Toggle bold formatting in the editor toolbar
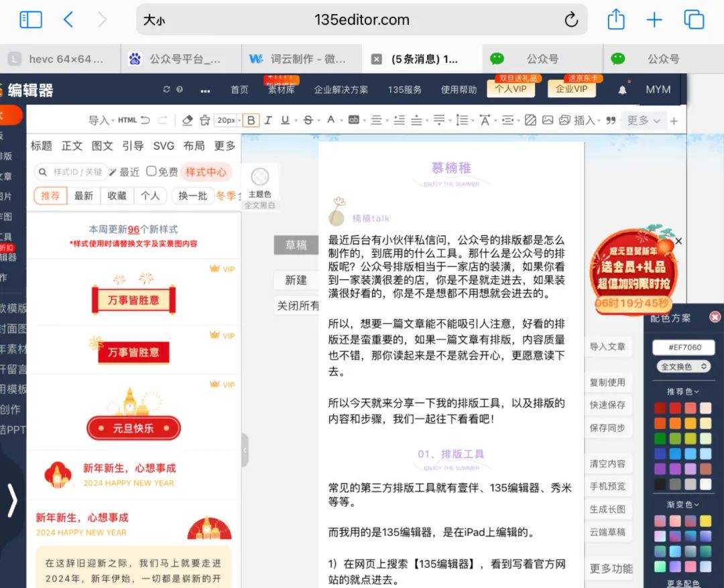 click(251, 121)
